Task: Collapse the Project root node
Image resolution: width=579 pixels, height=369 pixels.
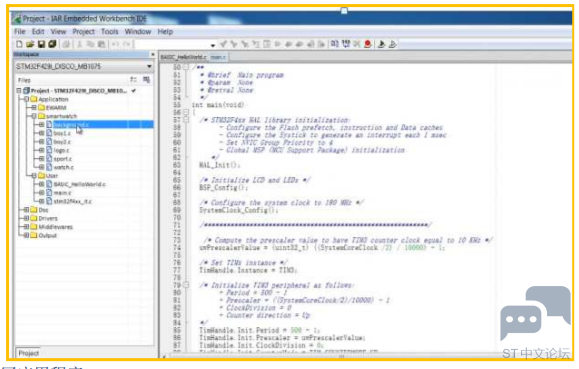Action: [19, 90]
